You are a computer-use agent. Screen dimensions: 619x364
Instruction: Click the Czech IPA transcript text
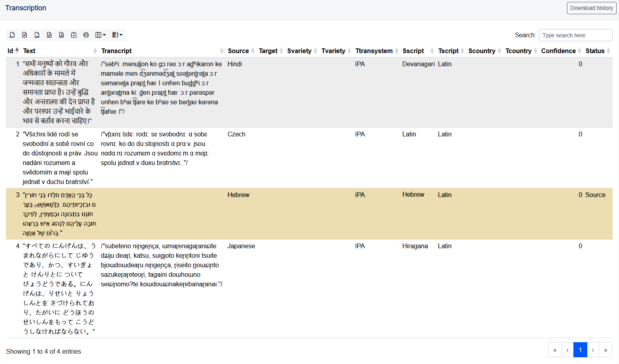(155, 148)
